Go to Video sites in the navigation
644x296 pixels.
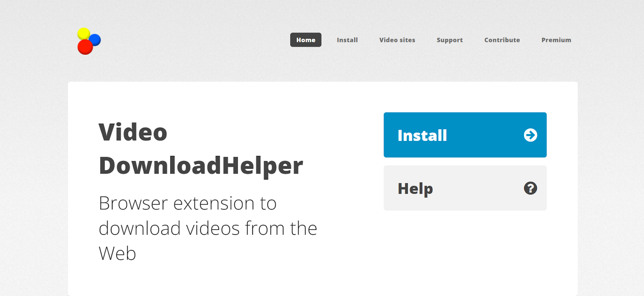[x=397, y=40]
